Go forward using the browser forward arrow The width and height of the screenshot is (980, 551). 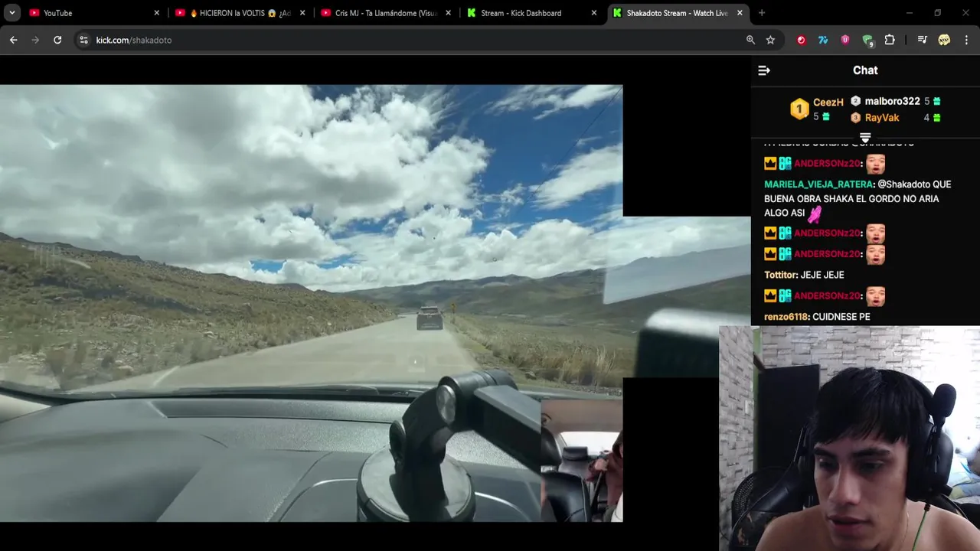pyautogui.click(x=35, y=40)
